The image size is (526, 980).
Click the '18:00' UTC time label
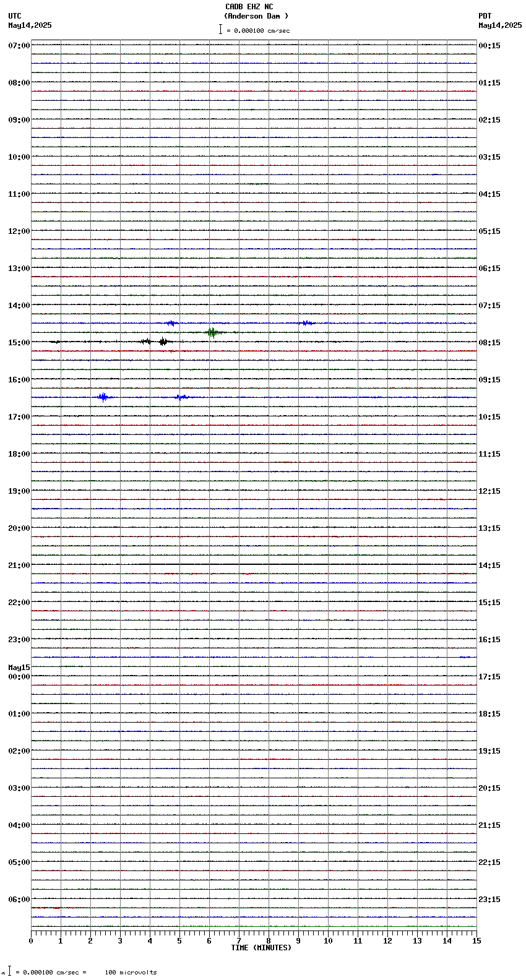pyautogui.click(x=19, y=454)
